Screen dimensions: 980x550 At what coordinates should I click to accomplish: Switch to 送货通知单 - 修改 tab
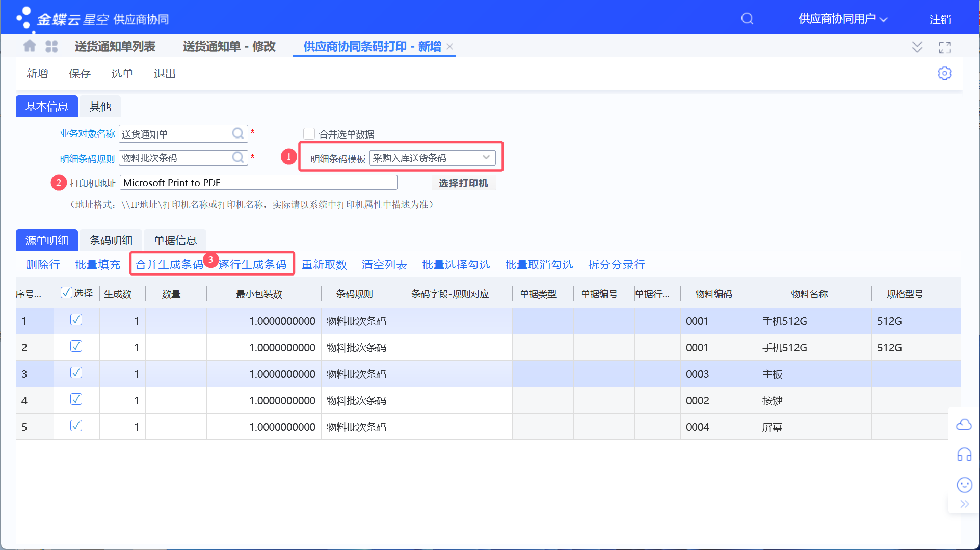229,46
